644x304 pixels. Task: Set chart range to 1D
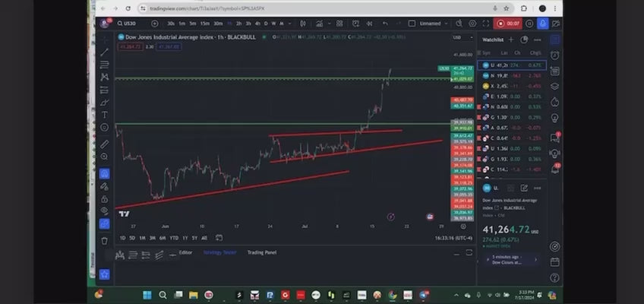pos(122,238)
